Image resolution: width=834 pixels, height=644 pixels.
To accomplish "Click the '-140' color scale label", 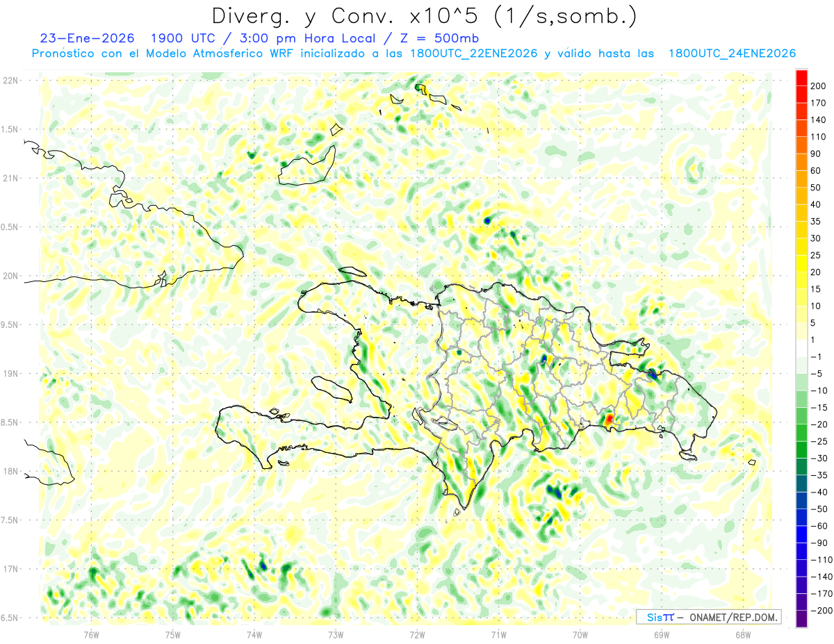I will [821, 577].
